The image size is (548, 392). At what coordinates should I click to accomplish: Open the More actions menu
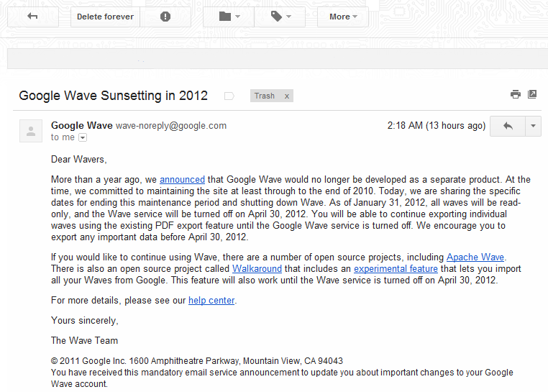coord(343,17)
